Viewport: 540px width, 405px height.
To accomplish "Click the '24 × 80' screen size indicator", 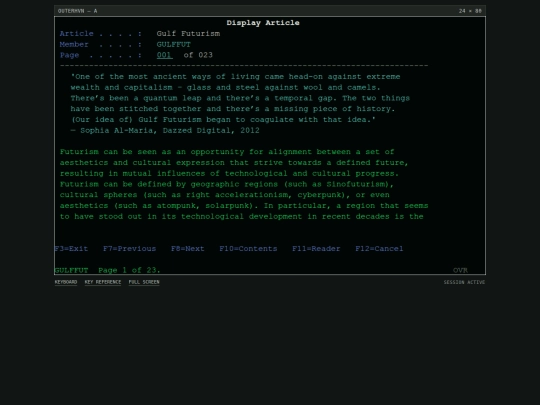I will pyautogui.click(x=470, y=11).
